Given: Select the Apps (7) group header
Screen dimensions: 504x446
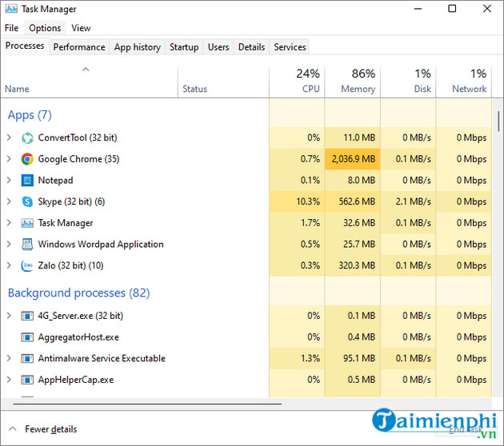Looking at the screenshot, I should pos(30,115).
